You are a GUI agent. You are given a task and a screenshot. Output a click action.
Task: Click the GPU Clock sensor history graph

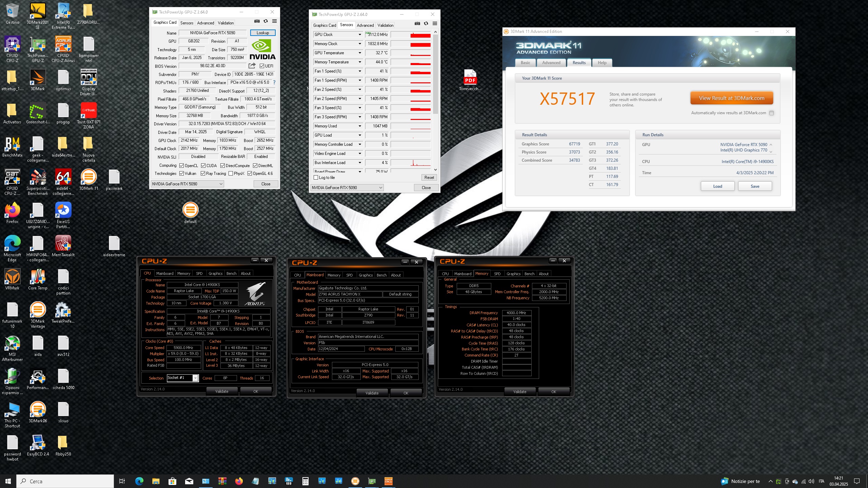coord(411,35)
